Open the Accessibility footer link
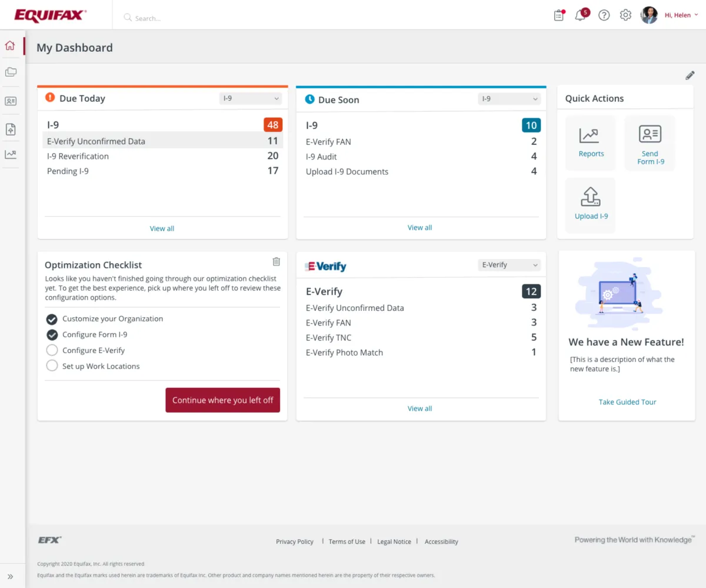The image size is (706, 588). [x=441, y=542]
